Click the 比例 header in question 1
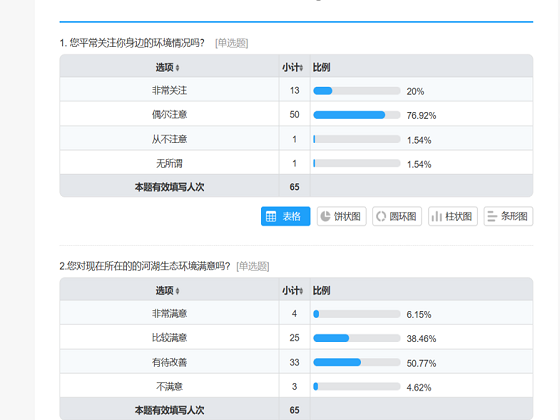 (321, 68)
